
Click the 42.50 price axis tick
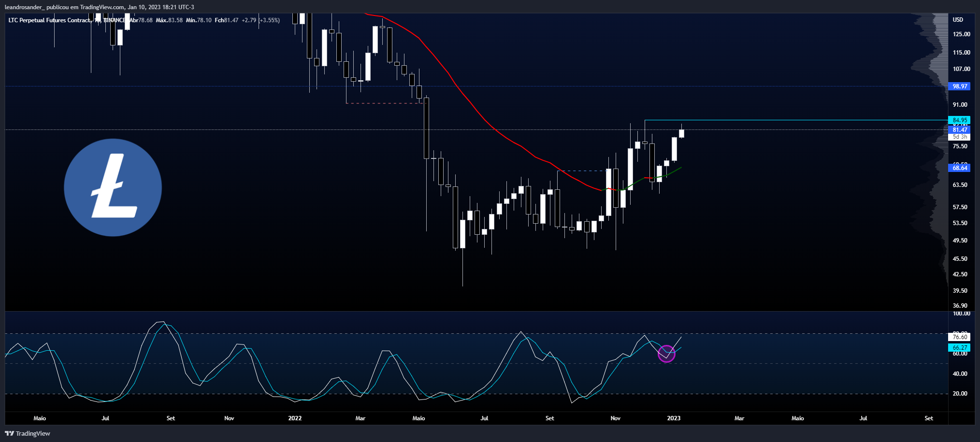click(960, 274)
